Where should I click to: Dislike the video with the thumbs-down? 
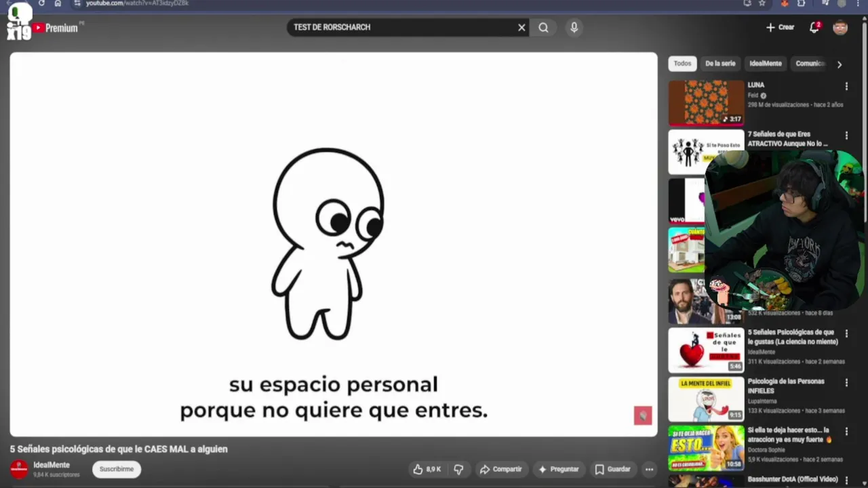coord(458,469)
